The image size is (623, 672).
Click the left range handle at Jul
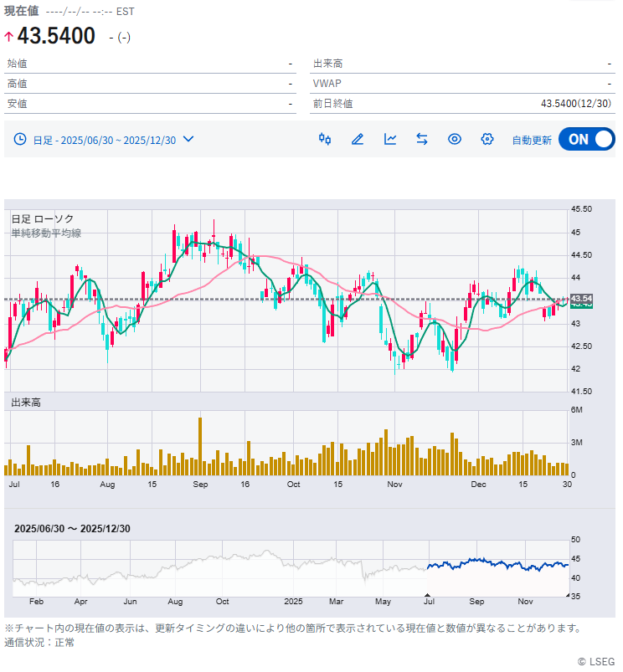click(428, 596)
